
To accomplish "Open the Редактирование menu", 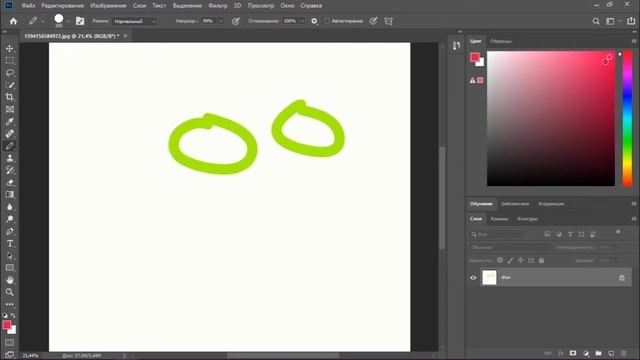I will [62, 6].
